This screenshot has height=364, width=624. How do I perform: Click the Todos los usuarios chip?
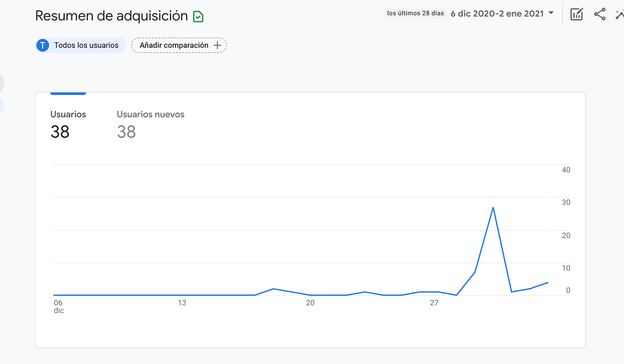[86, 45]
